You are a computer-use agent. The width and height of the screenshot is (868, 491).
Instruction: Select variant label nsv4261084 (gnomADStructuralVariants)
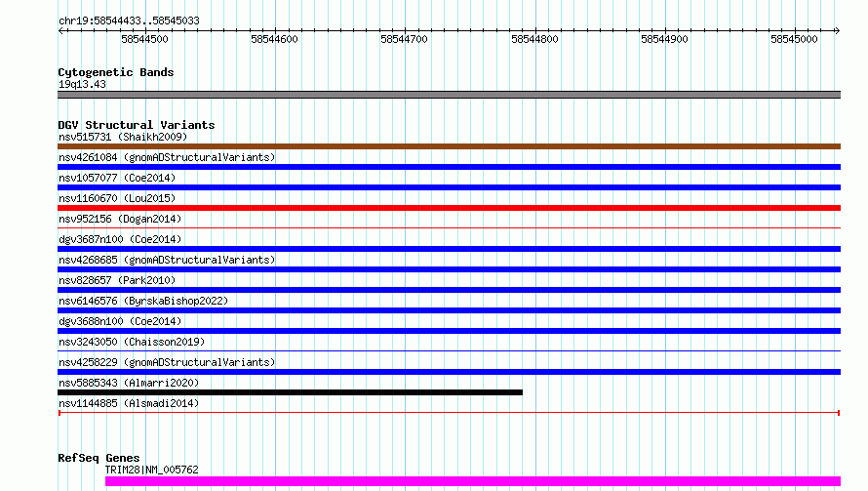[x=167, y=157]
